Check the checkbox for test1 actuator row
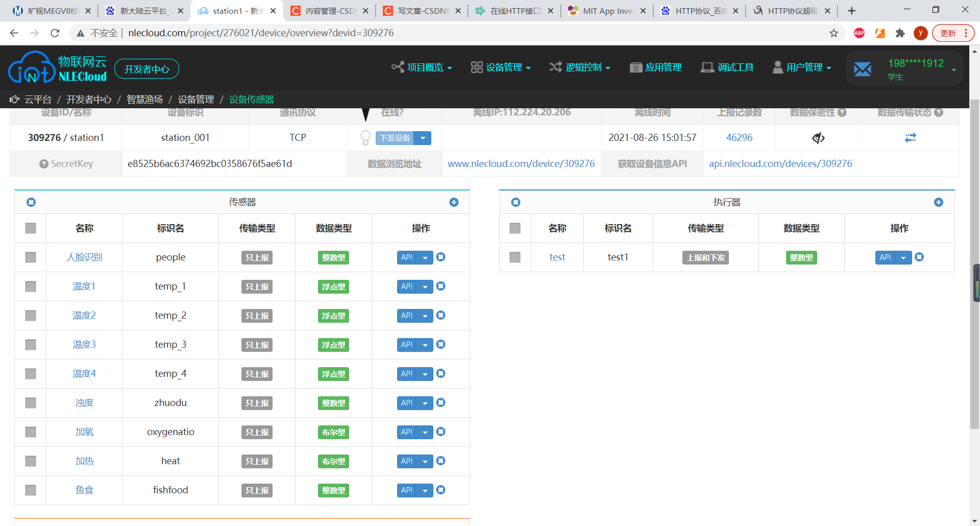Screen dimensions: 980x526 point(515,257)
